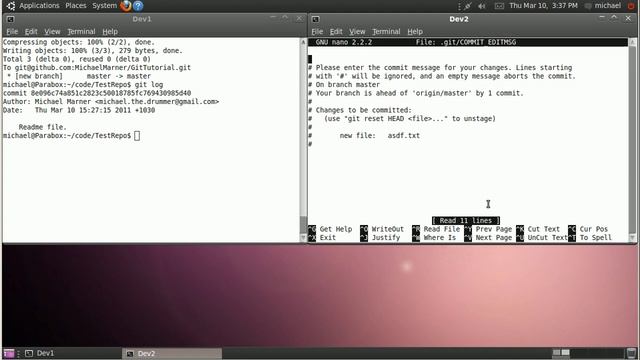The width and height of the screenshot is (640, 360).
Task: Click the nano 'Justify' shortcut
Action: [x=380, y=238]
